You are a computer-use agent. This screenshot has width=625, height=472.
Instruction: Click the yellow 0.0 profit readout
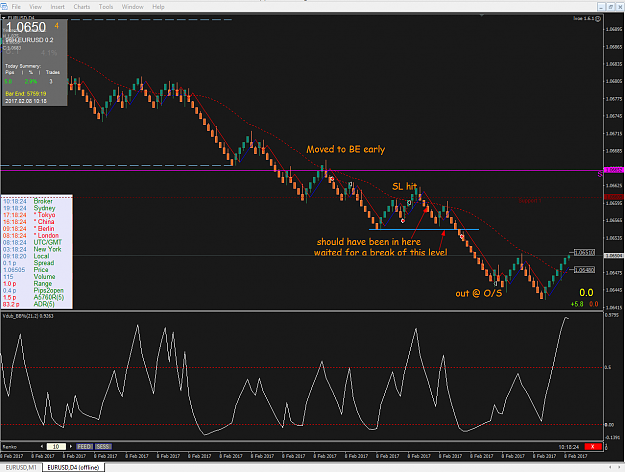point(586,293)
